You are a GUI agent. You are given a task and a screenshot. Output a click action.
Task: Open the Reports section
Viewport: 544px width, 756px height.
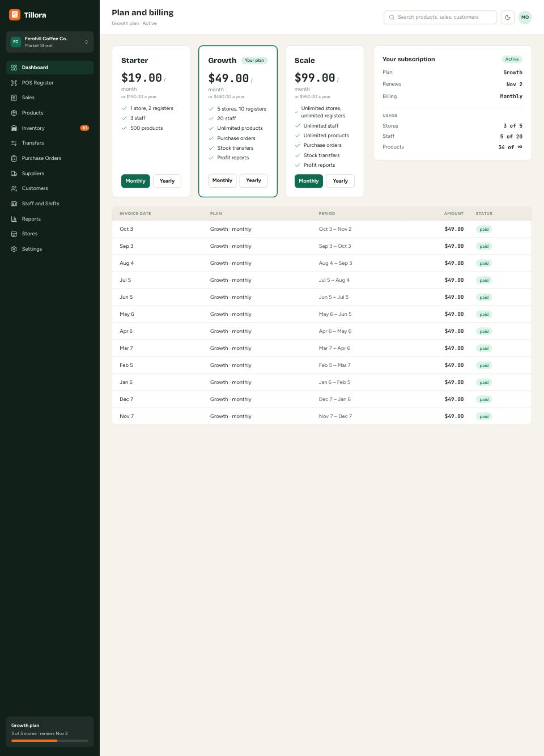(x=50, y=219)
